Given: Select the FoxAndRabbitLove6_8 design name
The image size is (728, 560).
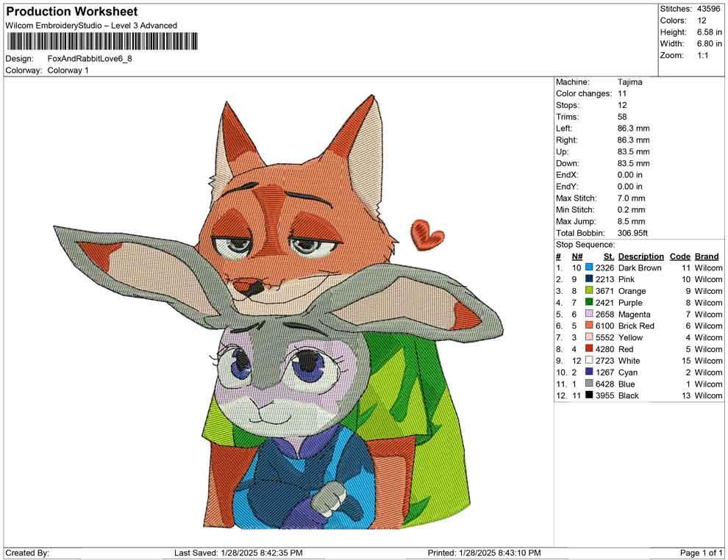Looking at the screenshot, I should pyautogui.click(x=86, y=59).
